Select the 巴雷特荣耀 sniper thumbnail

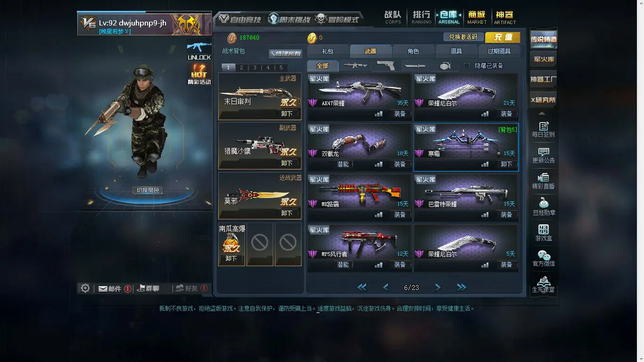466,191
